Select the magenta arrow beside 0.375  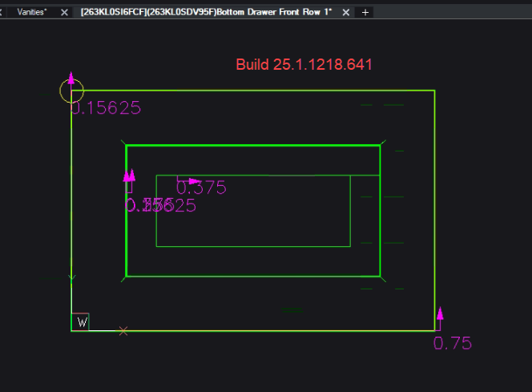click(194, 181)
